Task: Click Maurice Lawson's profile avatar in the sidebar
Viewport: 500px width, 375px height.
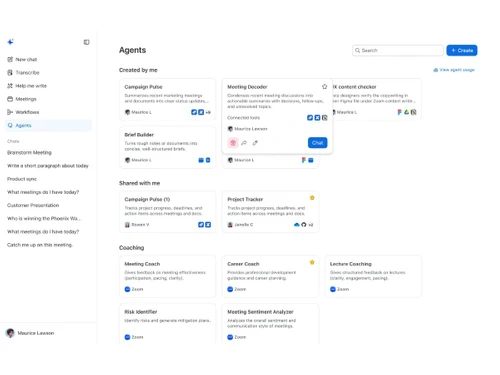Action: (x=10, y=333)
